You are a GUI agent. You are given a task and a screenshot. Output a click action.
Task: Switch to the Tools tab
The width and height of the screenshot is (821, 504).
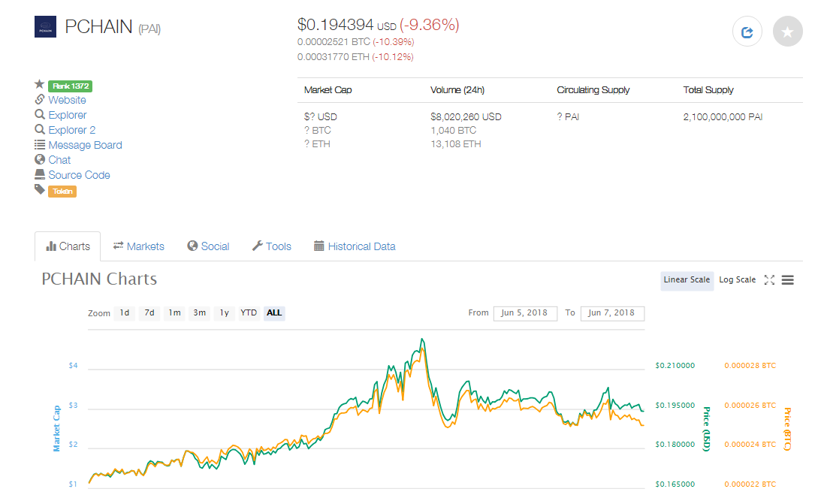tap(272, 246)
